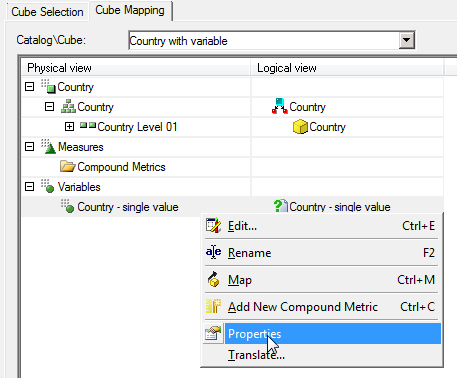Image resolution: width=457 pixels, height=378 pixels.
Task: Select Country - single value in Logical view
Action: (x=340, y=207)
